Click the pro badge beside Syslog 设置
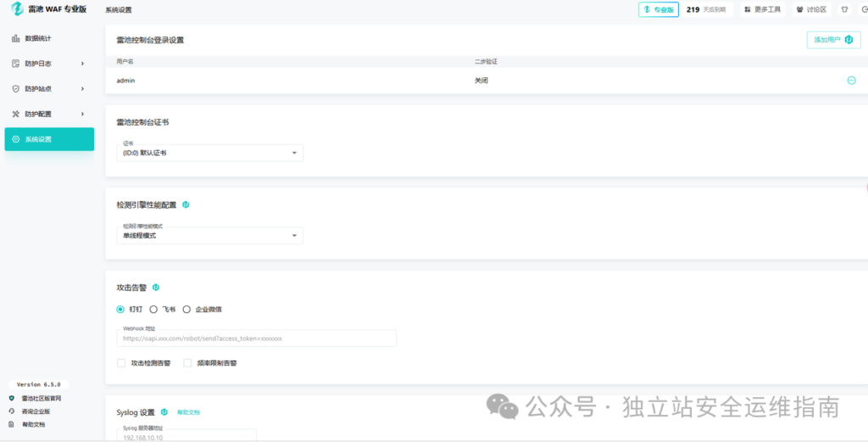This screenshot has width=868, height=442. [x=164, y=412]
